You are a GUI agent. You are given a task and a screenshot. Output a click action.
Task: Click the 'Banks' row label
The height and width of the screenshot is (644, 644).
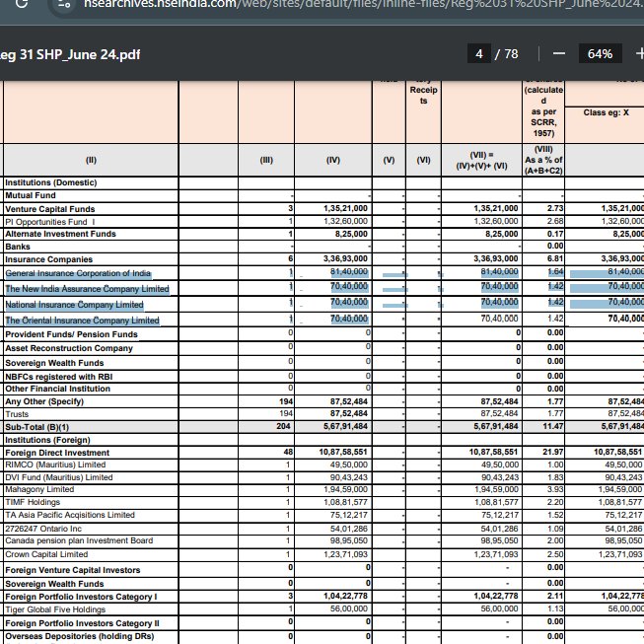[x=18, y=247]
